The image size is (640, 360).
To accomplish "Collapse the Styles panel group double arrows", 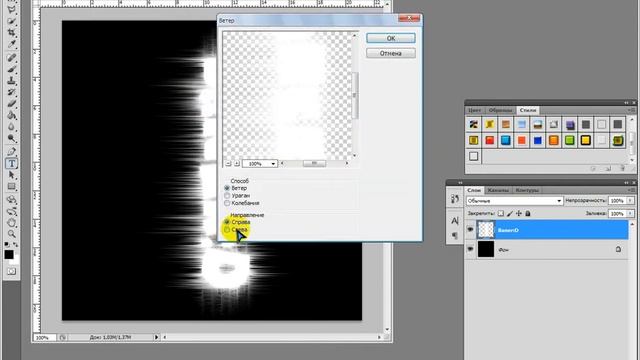I will [627, 102].
